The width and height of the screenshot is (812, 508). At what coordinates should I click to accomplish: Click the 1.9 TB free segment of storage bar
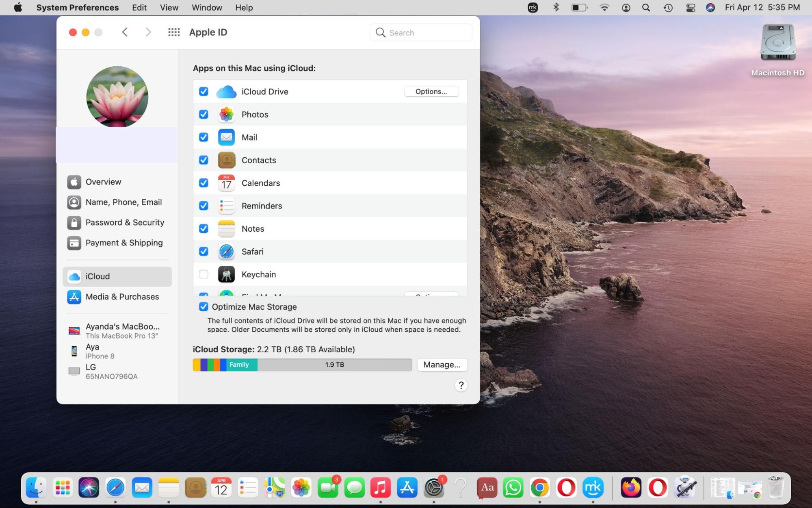335,365
